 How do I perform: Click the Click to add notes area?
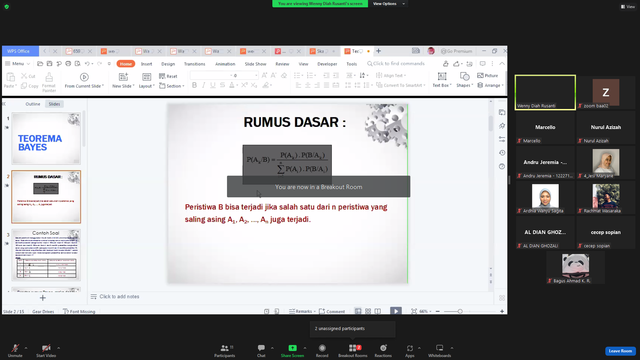pyautogui.click(x=119, y=297)
